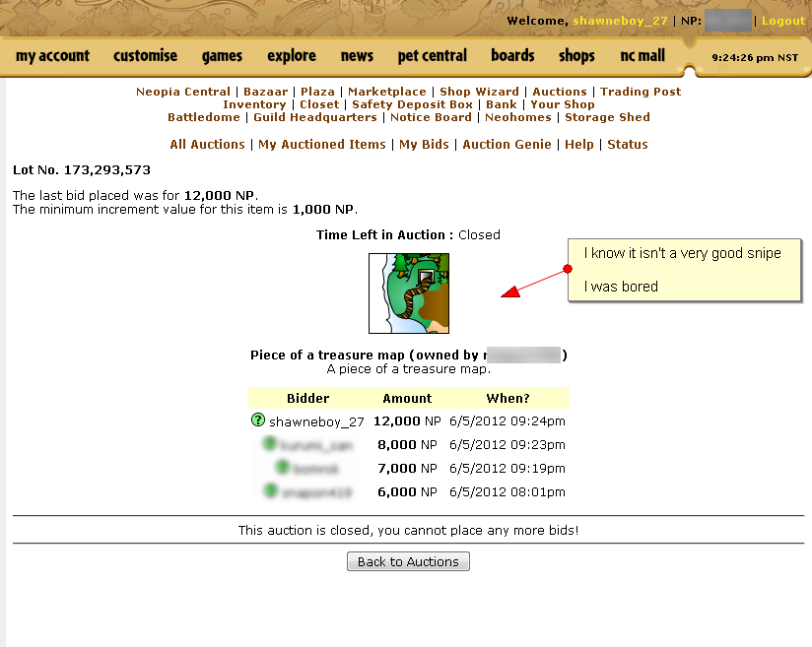812x647 pixels.
Task: Open the news menu
Action: point(357,55)
